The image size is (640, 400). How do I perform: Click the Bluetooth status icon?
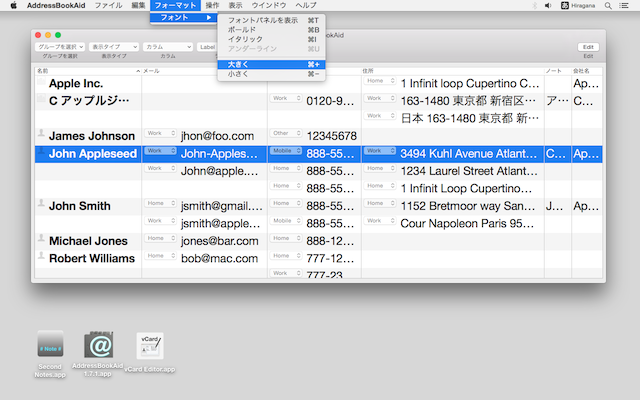click(534, 6)
